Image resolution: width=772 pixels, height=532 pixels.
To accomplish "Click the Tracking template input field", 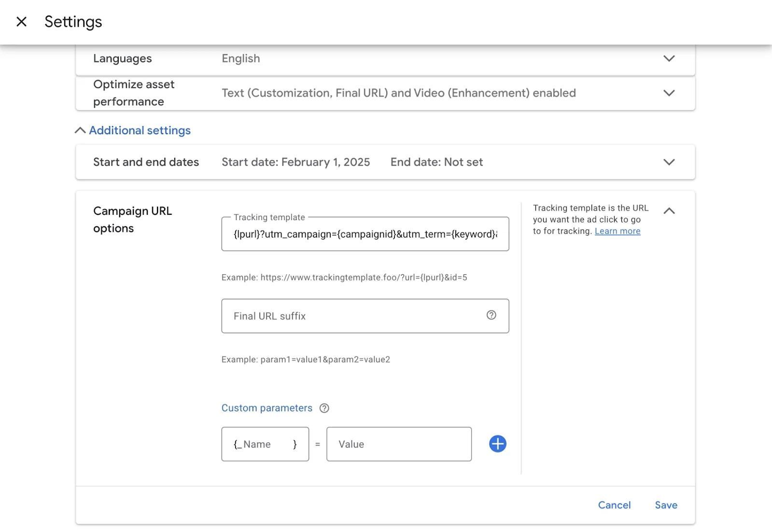I will [365, 234].
